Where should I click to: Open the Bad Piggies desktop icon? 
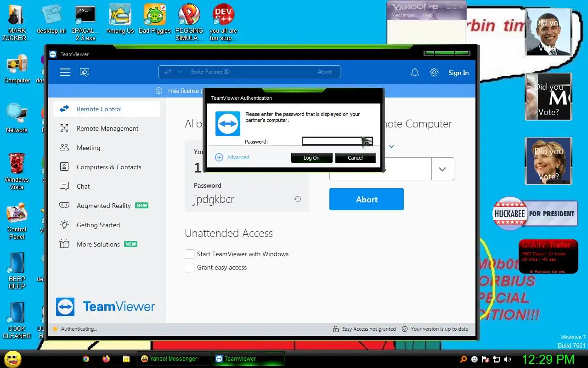[155, 19]
